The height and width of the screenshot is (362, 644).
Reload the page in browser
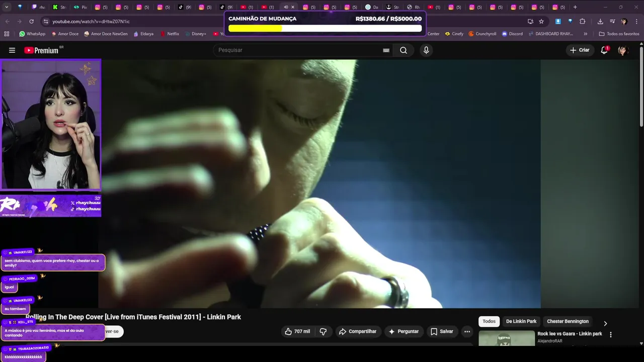point(31,22)
